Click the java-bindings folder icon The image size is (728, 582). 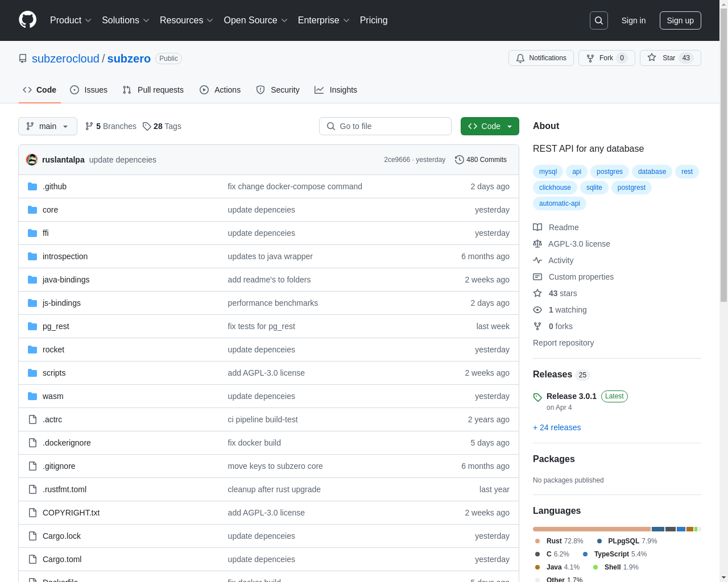coord(32,280)
